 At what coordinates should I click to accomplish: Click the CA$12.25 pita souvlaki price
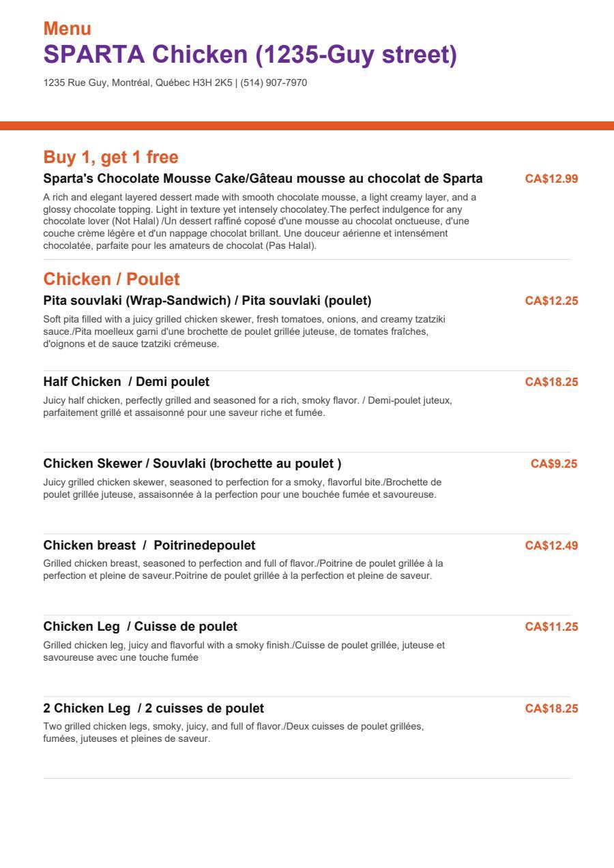(551, 301)
